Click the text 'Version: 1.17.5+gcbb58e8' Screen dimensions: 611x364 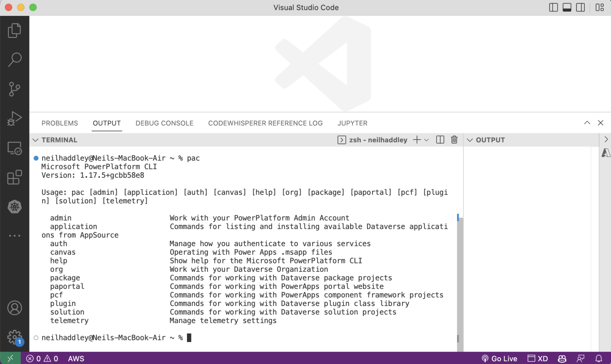click(93, 175)
